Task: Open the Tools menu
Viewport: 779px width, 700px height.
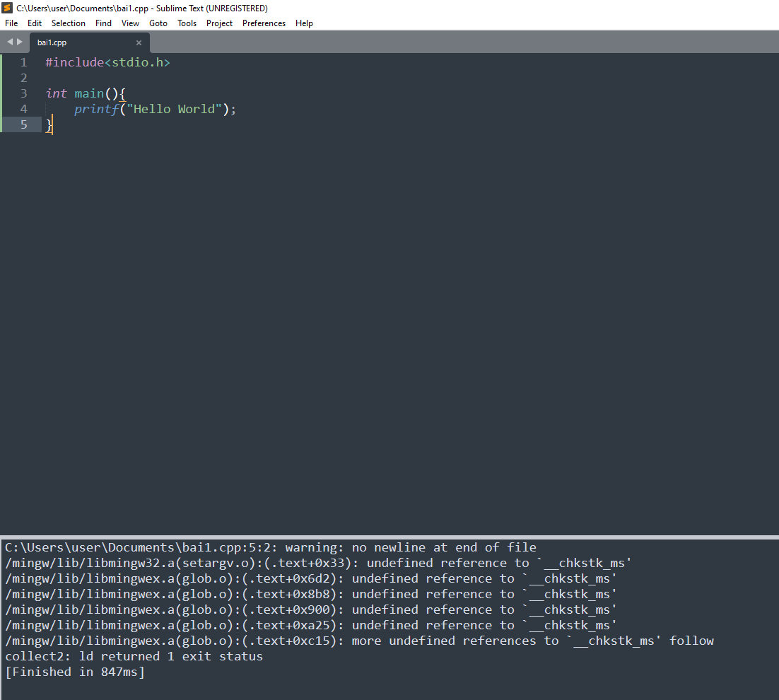Action: pyautogui.click(x=187, y=23)
